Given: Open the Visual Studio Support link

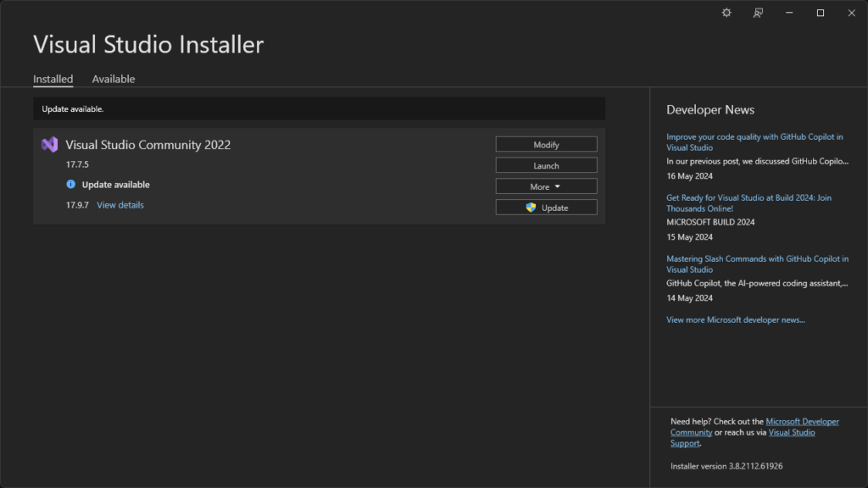Looking at the screenshot, I should coord(792,433).
